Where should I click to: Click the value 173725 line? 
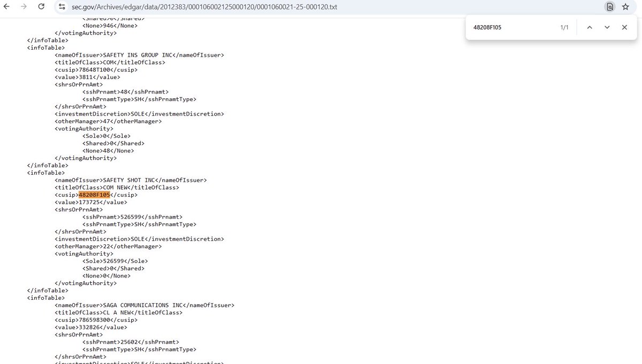click(x=91, y=202)
